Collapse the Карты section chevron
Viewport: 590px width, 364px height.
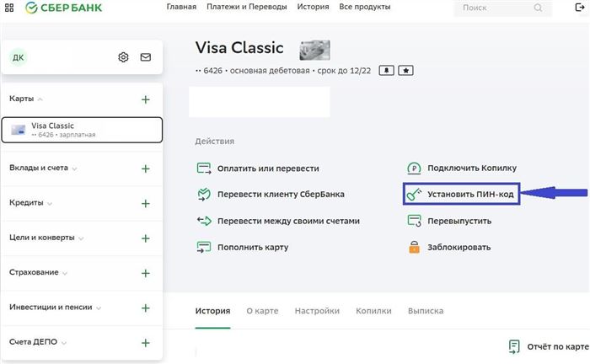40,99
